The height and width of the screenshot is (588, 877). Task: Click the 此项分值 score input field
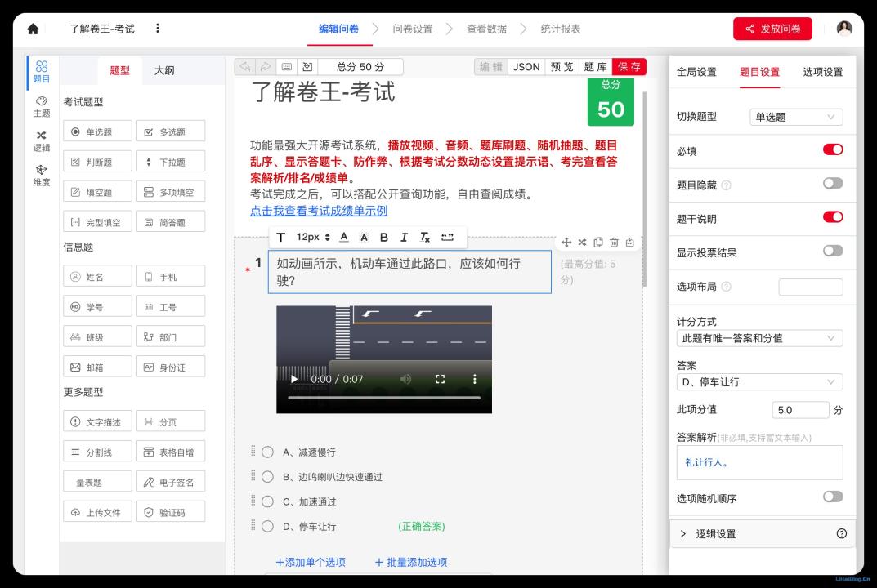(800, 410)
